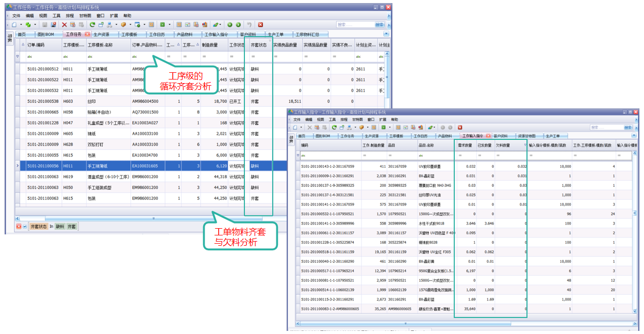Click the 齐套 filter value tag at bottom
The width and height of the screenshot is (644, 334).
[x=71, y=227]
